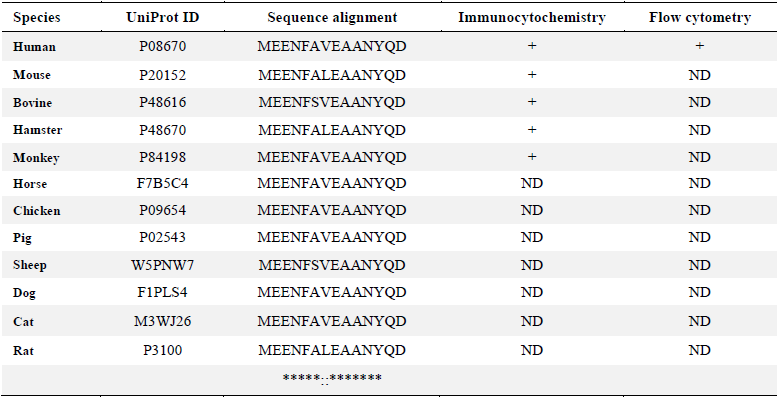The width and height of the screenshot is (781, 399).
Task: Select the Sequence alignment header
Action: (332, 18)
